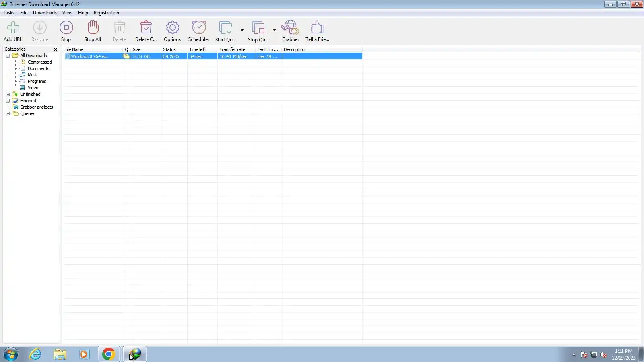Sort by File Name column header
The width and height of the screenshot is (644, 362).
(x=93, y=49)
